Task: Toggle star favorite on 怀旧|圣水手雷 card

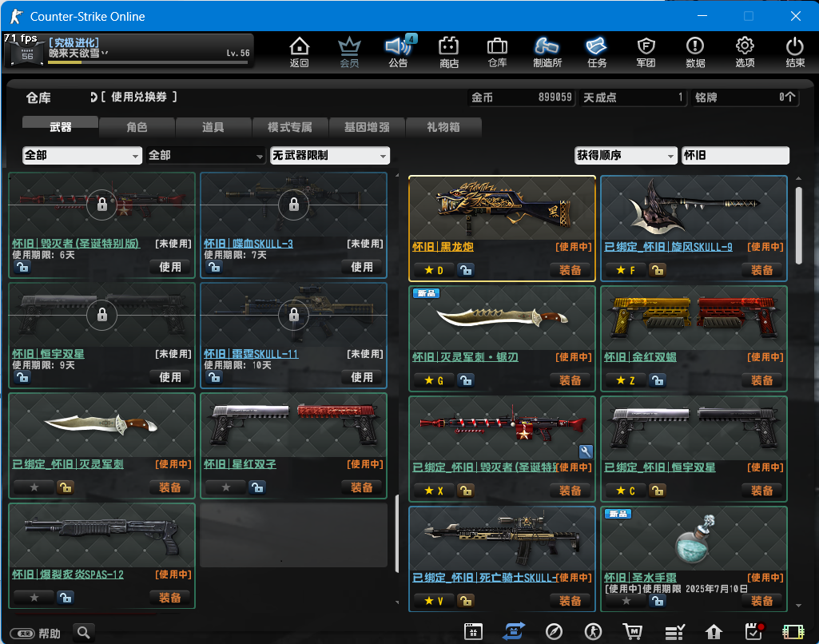Action: (626, 601)
